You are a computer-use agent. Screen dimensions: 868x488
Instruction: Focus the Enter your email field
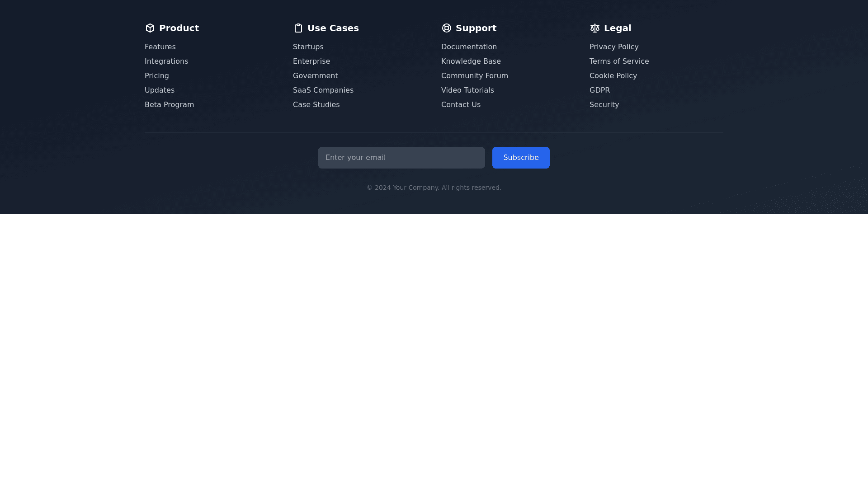coord(401,158)
